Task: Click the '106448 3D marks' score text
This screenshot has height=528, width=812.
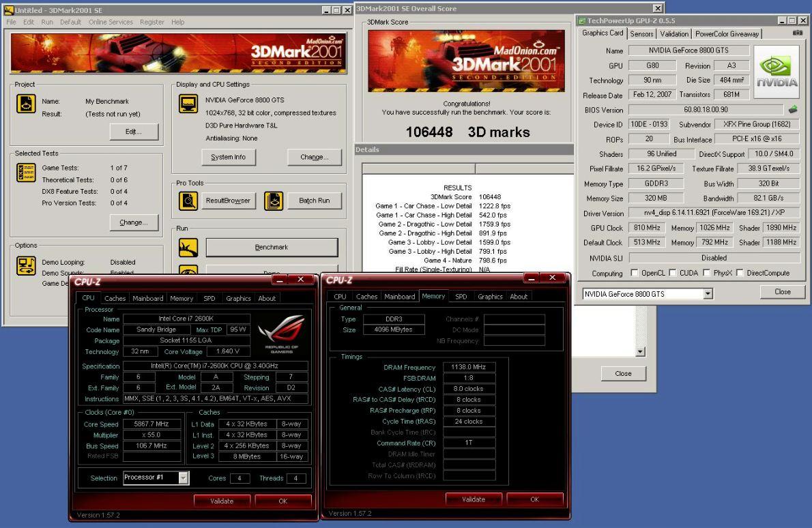Action: [x=467, y=132]
